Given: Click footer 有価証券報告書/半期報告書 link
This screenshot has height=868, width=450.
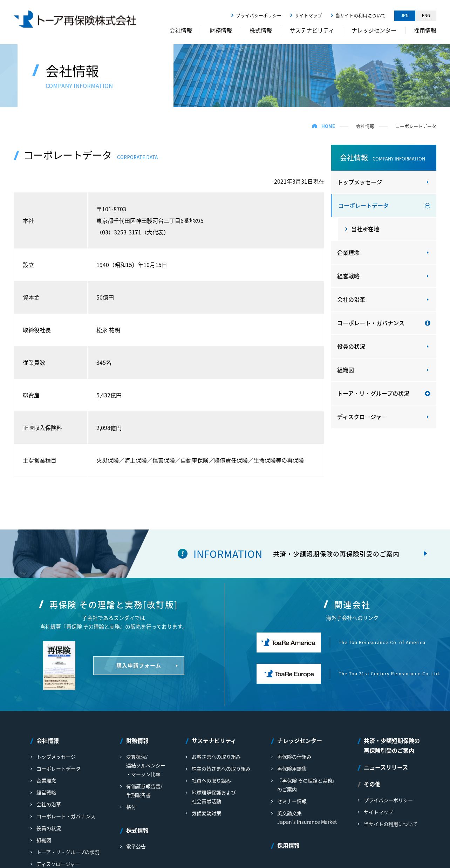Looking at the screenshot, I should tap(144, 791).
